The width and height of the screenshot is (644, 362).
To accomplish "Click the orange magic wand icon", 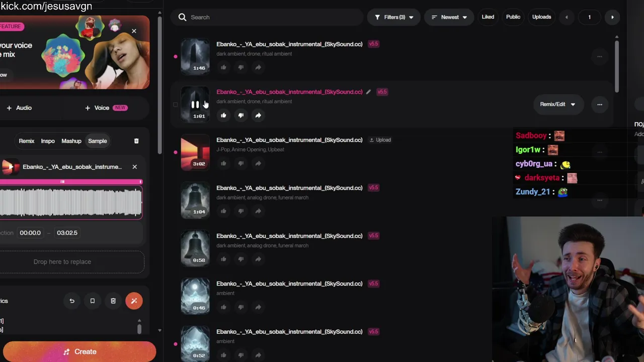I will (134, 301).
